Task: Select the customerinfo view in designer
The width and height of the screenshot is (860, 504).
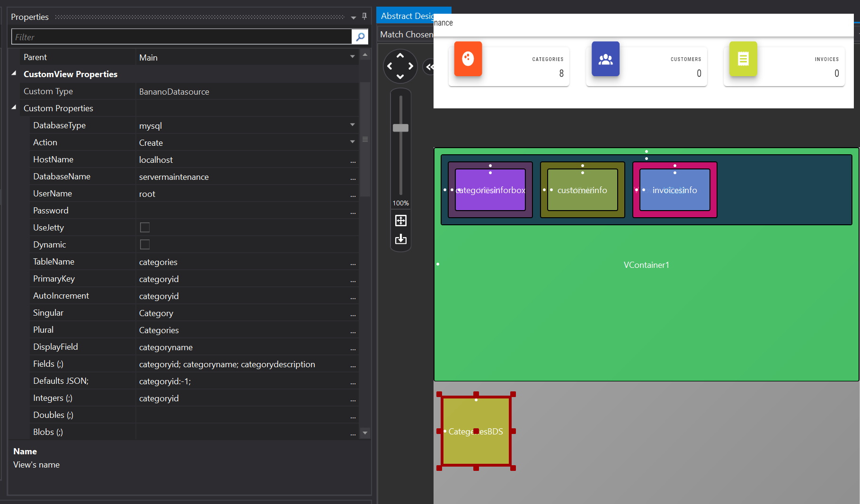Action: click(x=582, y=190)
